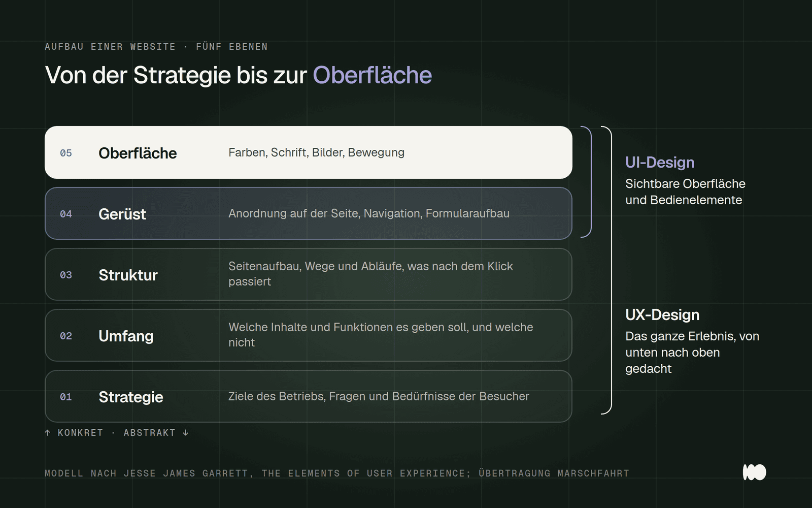Click the 'Anordnung auf der Seite' description

tap(369, 213)
